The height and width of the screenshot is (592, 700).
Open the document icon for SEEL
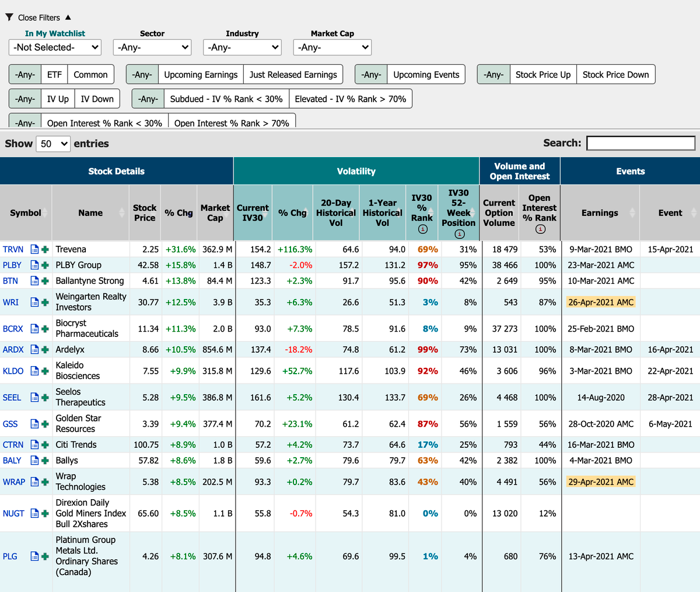pyautogui.click(x=34, y=398)
